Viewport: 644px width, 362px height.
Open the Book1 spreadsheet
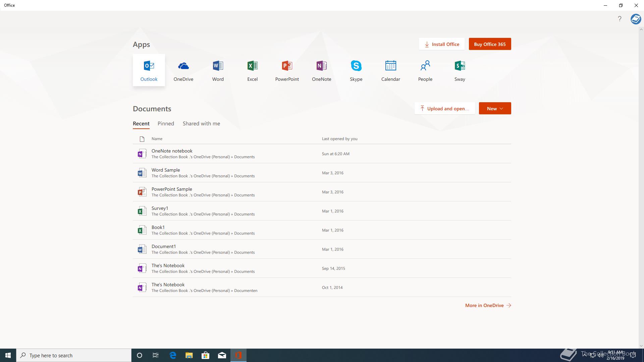(x=322, y=230)
